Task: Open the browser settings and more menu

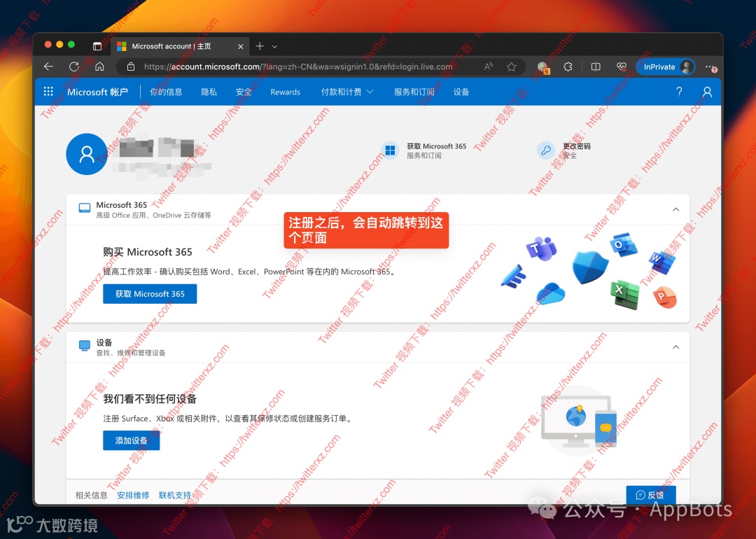Action: coord(710,67)
